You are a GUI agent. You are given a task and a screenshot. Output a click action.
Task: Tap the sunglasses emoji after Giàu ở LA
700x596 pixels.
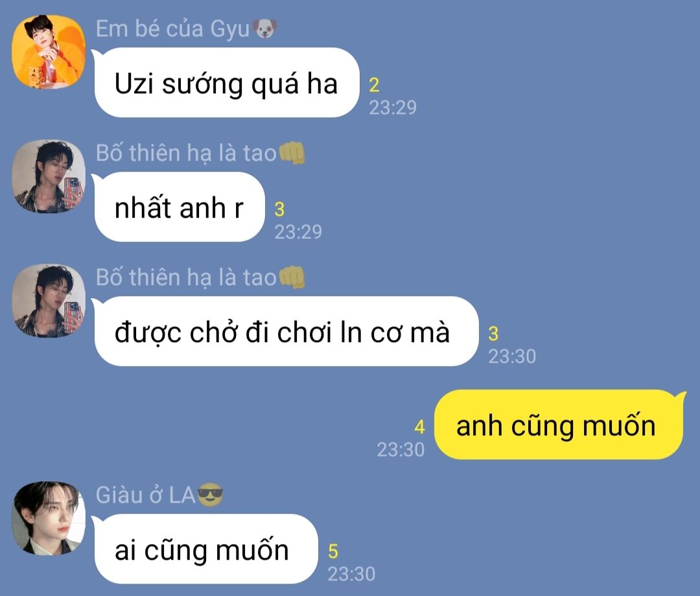210,495
